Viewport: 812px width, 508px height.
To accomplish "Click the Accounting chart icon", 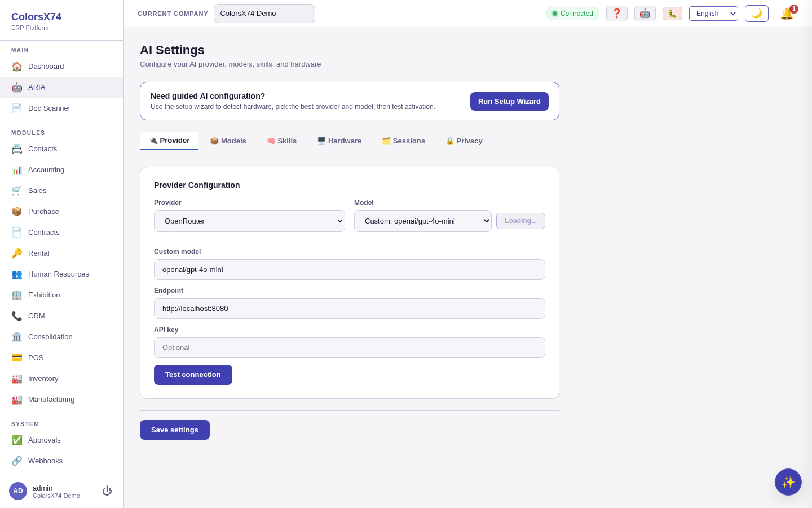I will [17, 169].
